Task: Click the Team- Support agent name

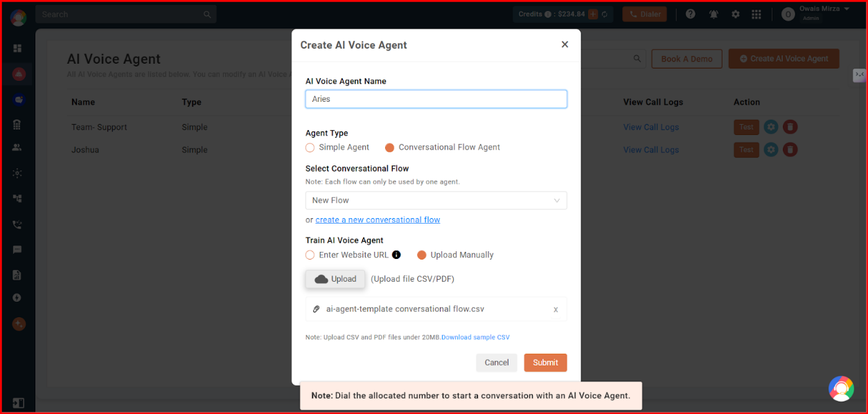Action: coord(99,127)
